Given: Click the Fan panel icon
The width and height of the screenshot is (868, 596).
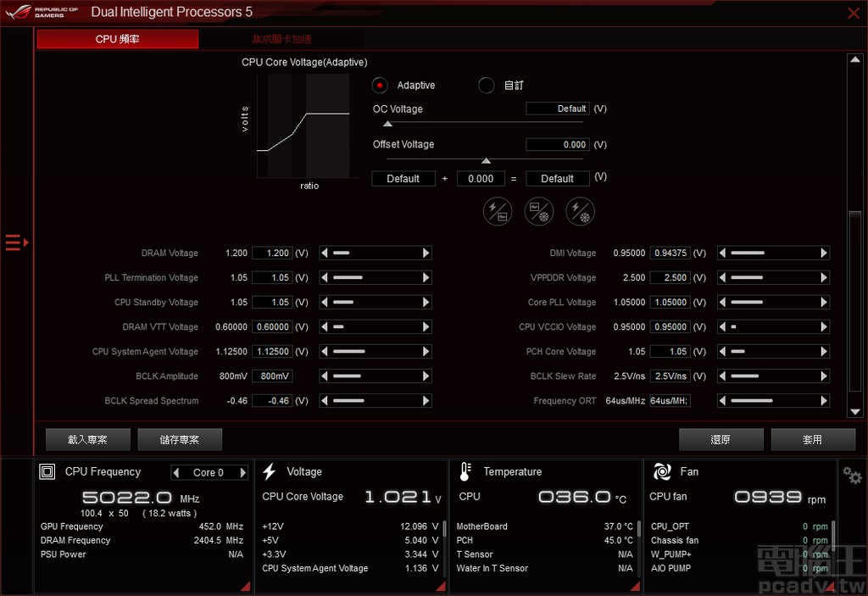Looking at the screenshot, I should coord(661,472).
